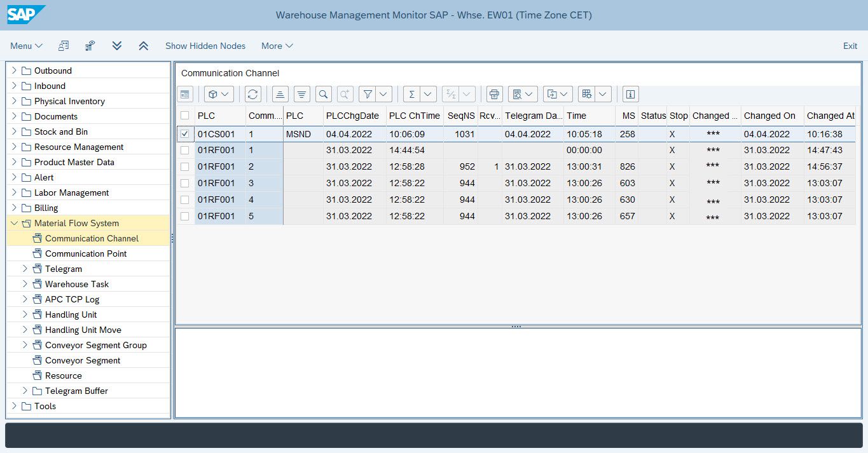
Task: Click the Find Next icon
Action: (345, 94)
